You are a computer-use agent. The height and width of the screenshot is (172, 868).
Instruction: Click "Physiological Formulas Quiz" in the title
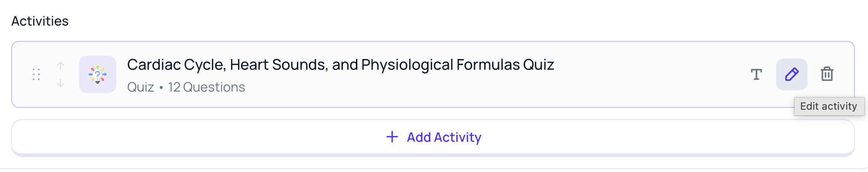[458, 65]
